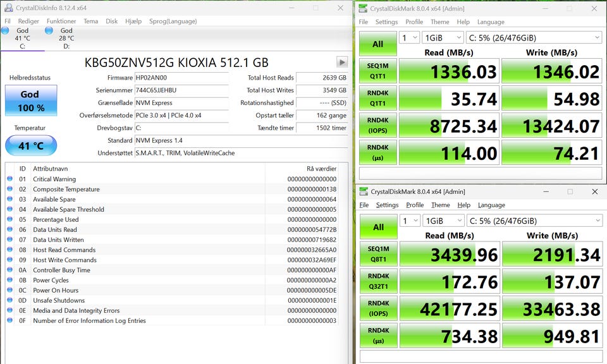
Task: Click the status dot for Unsafe Shutdowns
Action: (x=10, y=300)
